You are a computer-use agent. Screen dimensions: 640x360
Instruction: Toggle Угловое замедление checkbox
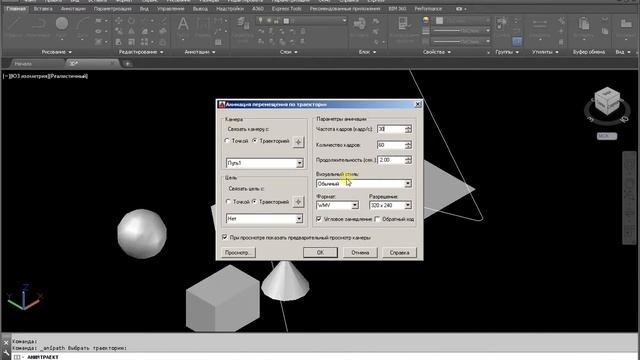coord(319,219)
